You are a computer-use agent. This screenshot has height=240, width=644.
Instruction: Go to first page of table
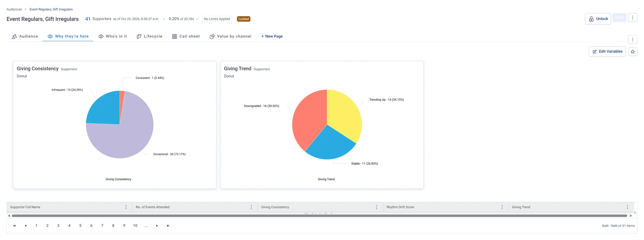(14, 226)
